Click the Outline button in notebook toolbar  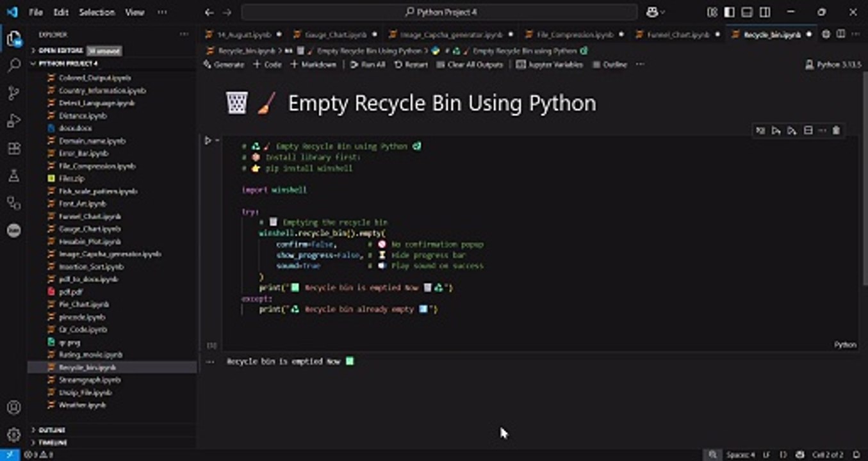pos(609,65)
